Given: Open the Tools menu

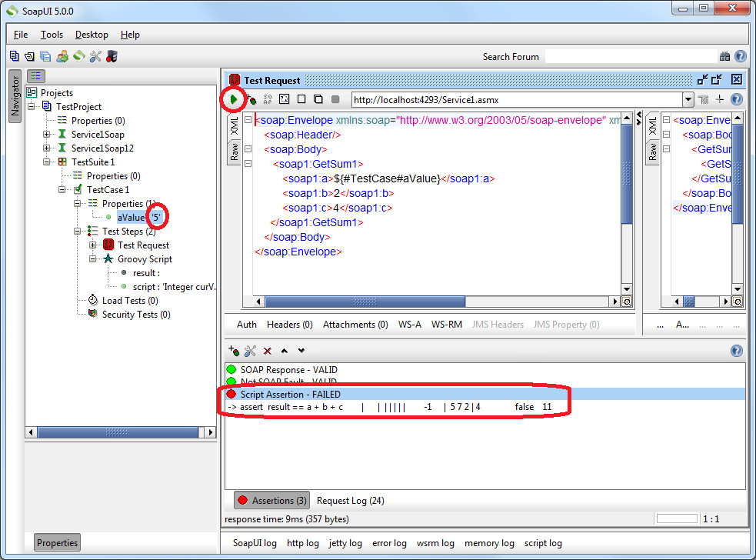Looking at the screenshot, I should point(52,35).
